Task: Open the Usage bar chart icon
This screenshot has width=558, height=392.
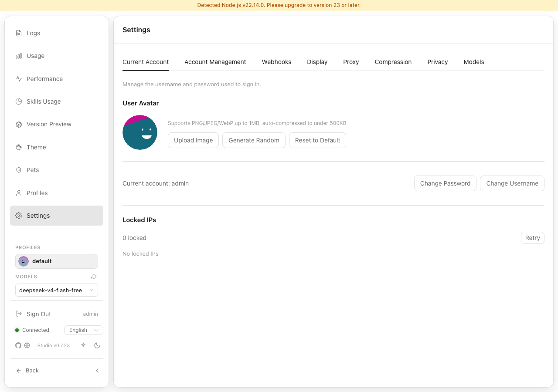Action: (x=19, y=56)
